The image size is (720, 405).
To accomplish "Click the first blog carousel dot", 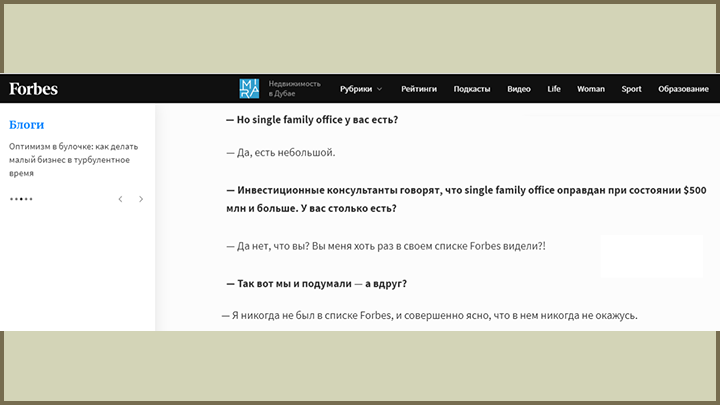I will coord(11,199).
